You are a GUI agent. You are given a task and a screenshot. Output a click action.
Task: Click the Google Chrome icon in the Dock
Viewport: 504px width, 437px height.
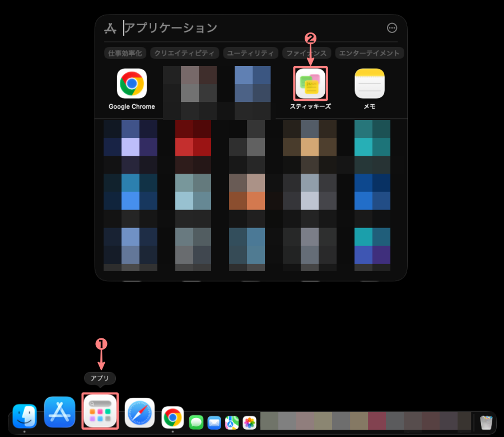(172, 417)
